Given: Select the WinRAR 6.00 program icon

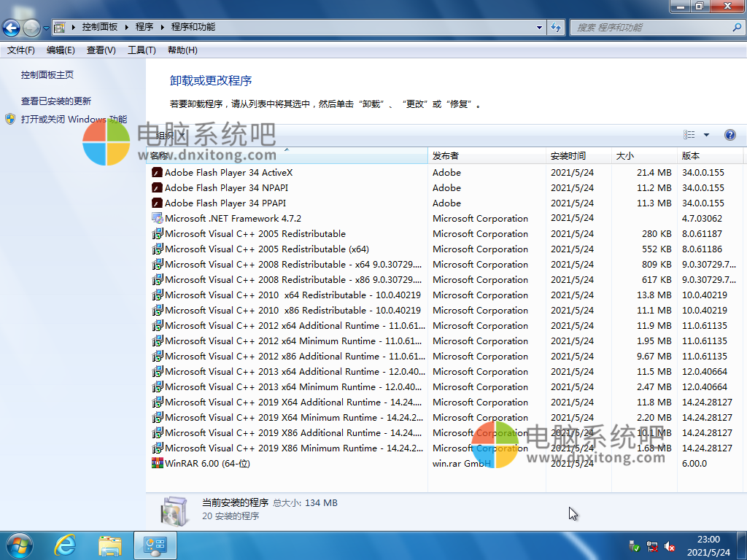Looking at the screenshot, I should (x=158, y=463).
